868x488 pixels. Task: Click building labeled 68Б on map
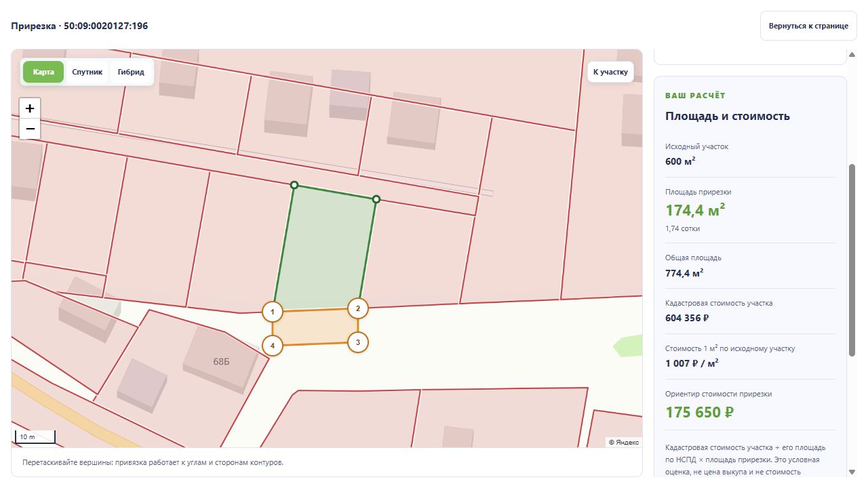(221, 361)
